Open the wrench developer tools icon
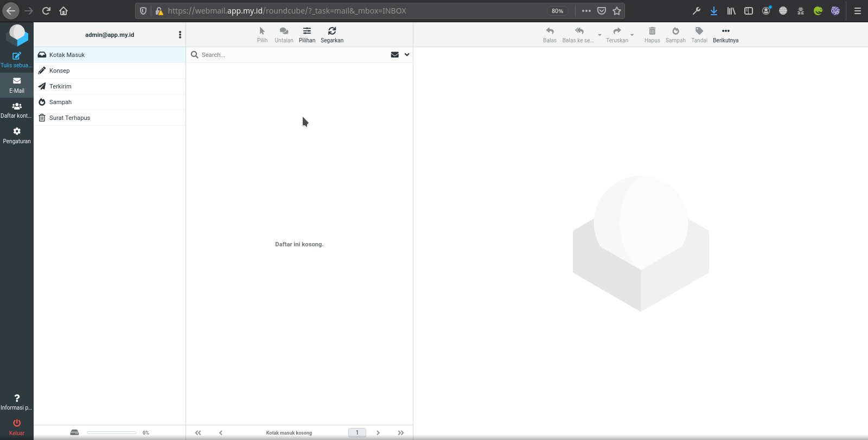The image size is (868, 440). coord(697,11)
